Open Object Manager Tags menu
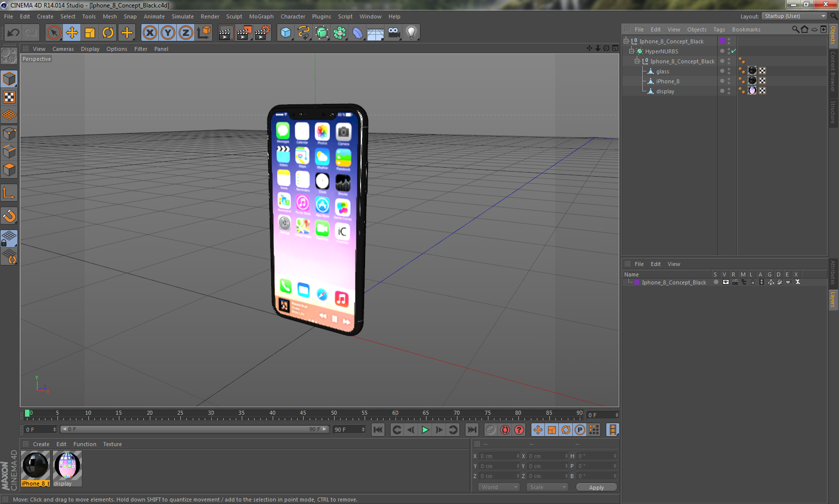Image resolution: width=839 pixels, height=504 pixels. [x=719, y=29]
